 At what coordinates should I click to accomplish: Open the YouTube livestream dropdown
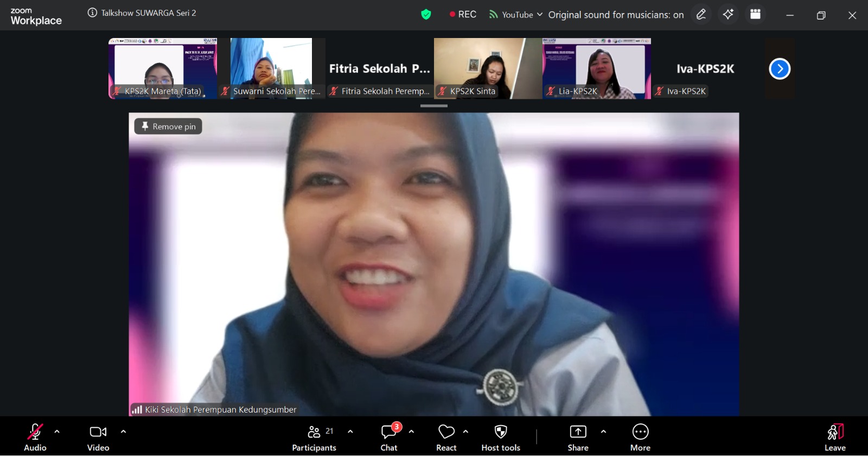(515, 15)
